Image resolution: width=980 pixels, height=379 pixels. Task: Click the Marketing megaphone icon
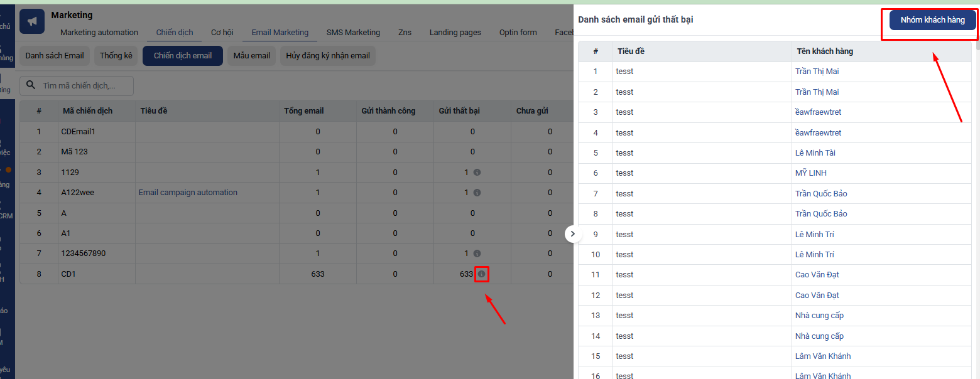point(32,21)
